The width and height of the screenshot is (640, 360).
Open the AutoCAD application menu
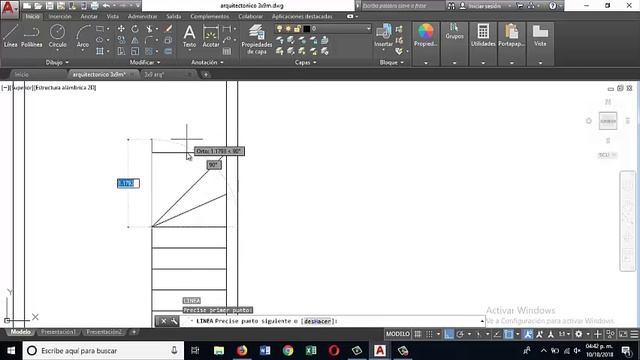[x=9, y=8]
